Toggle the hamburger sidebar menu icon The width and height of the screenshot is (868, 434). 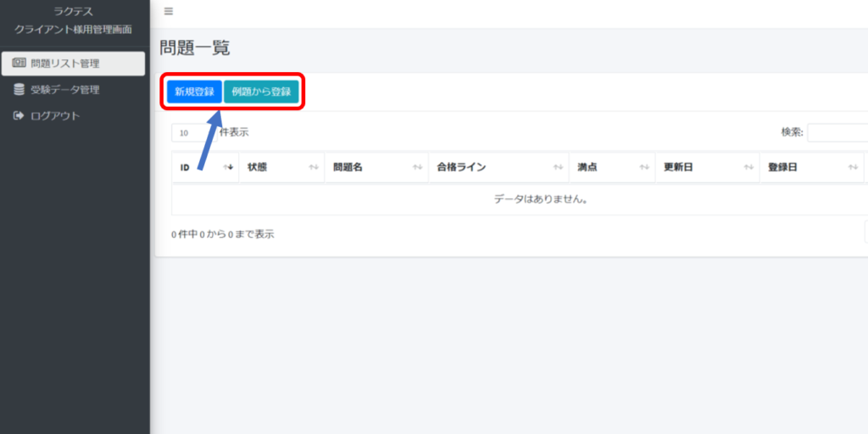169,11
